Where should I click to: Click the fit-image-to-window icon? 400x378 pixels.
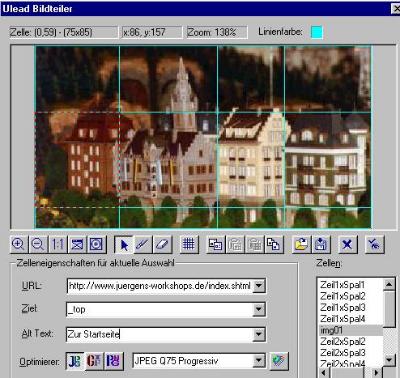77,245
